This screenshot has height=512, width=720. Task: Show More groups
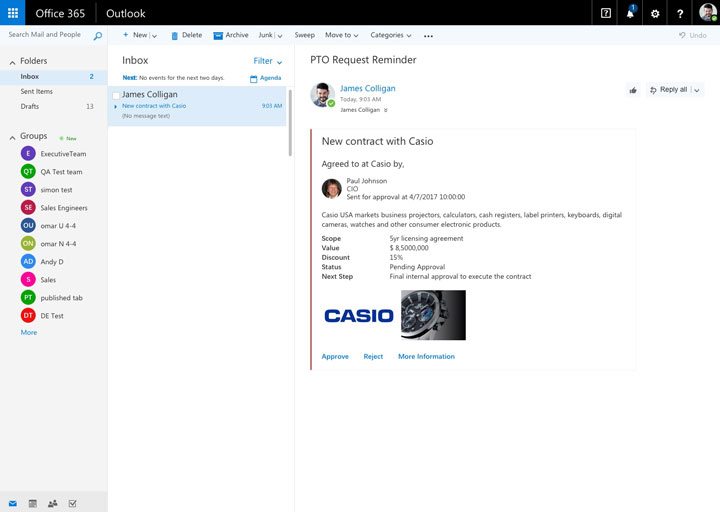tap(28, 332)
